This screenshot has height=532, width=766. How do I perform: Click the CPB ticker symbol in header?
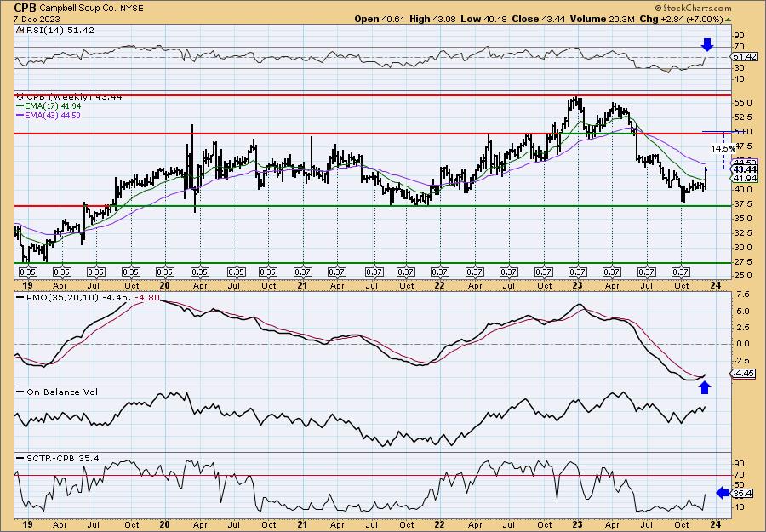(25, 8)
